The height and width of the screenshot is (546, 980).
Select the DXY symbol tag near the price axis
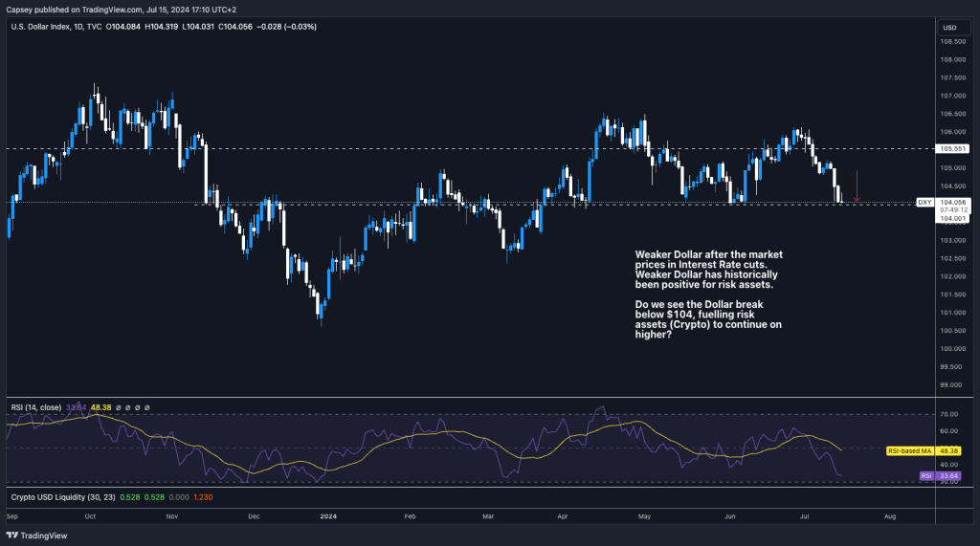924,203
